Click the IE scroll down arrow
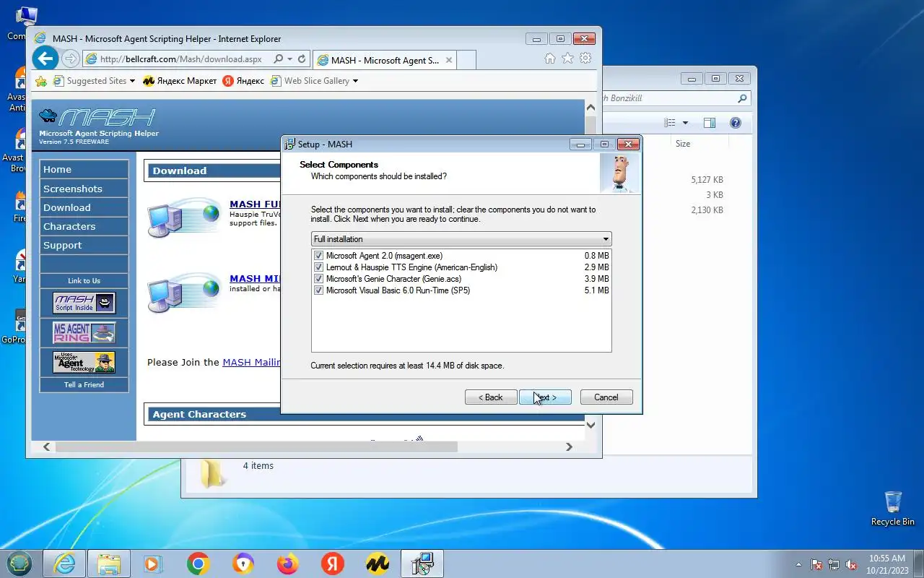 [x=590, y=426]
